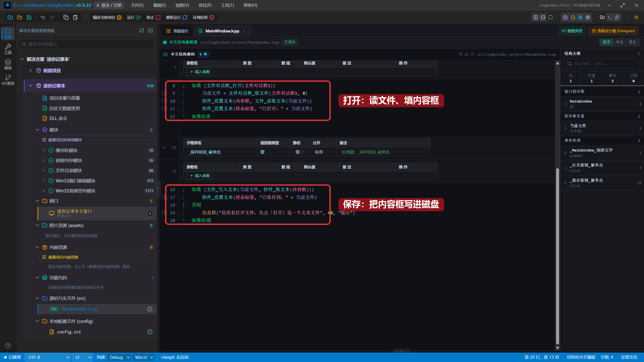Screen dimensions: 644x362
Task: Click the editor vertical scrollbar thumb
Action: point(557,256)
